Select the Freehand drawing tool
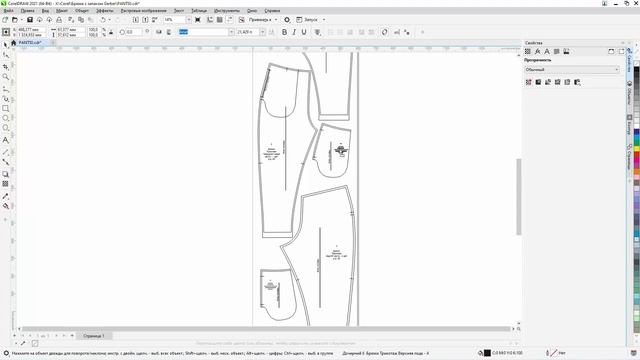Image resolution: width=640 pixels, height=360 pixels. pyautogui.click(x=6, y=89)
